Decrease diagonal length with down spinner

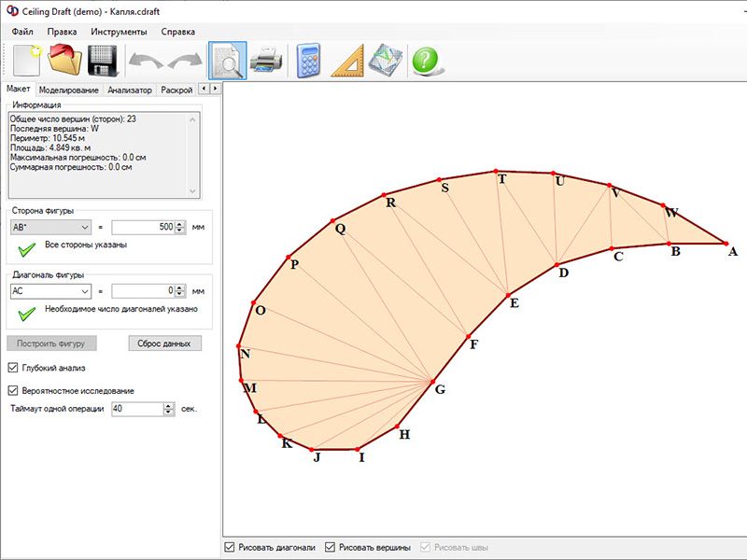[x=179, y=294]
